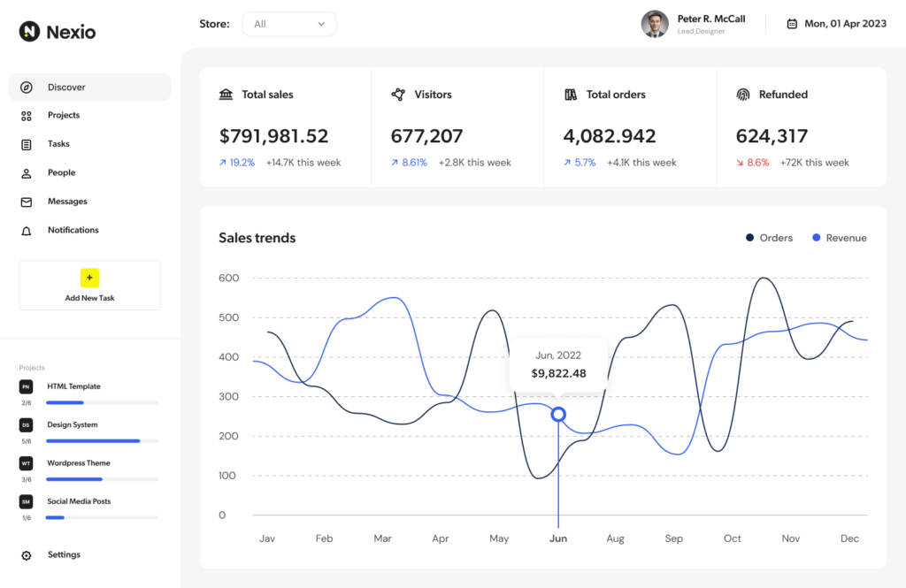The image size is (906, 588).
Task: Click the Refunded fingerprint icon
Action: pos(743,95)
